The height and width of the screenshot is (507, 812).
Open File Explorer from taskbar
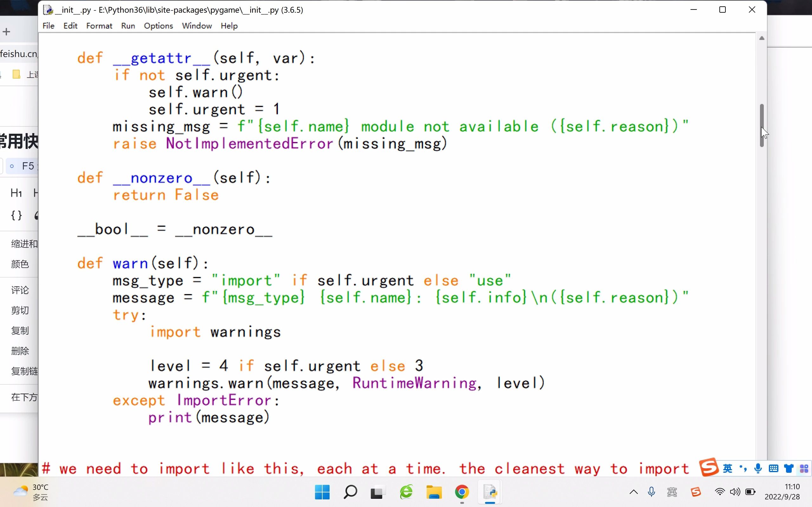click(434, 492)
